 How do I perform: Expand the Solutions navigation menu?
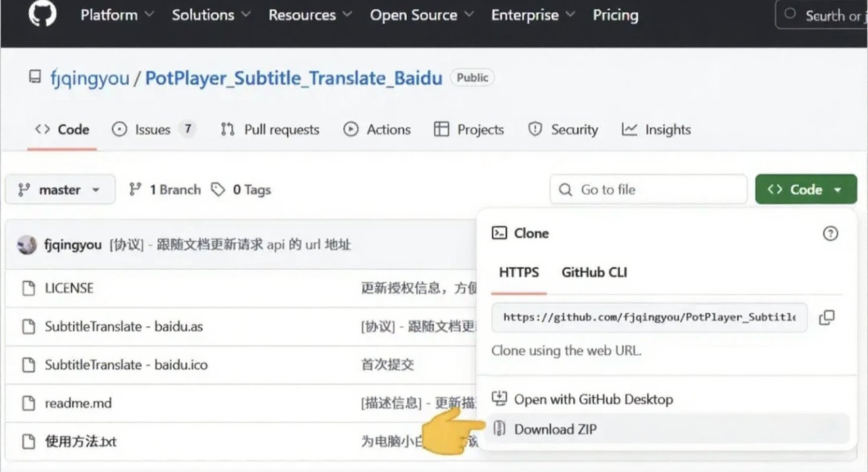pos(211,15)
